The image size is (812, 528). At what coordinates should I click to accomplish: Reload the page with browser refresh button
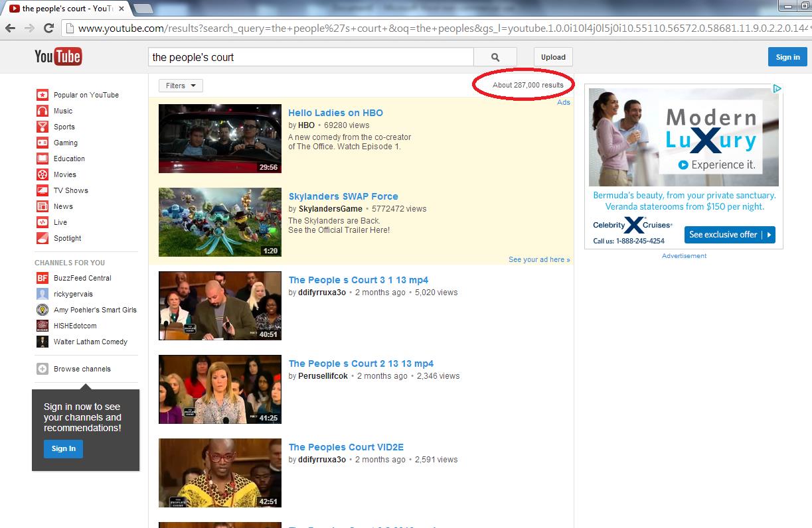click(x=48, y=28)
